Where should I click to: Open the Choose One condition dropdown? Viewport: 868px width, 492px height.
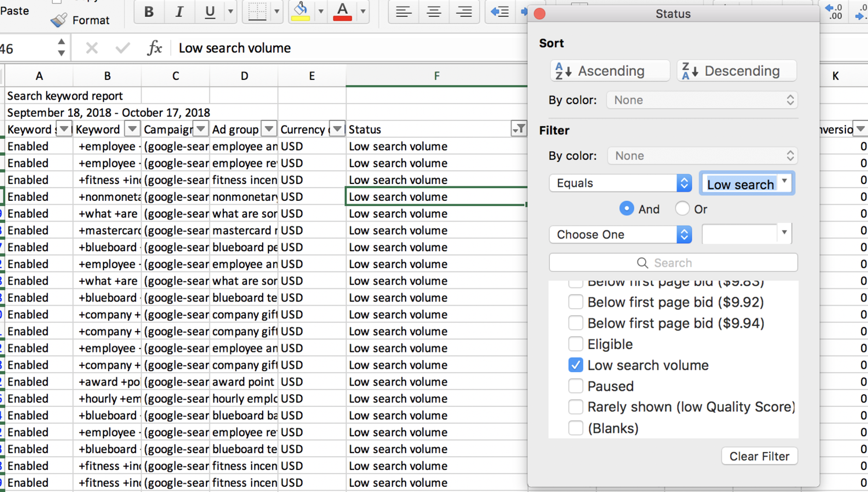pos(620,234)
